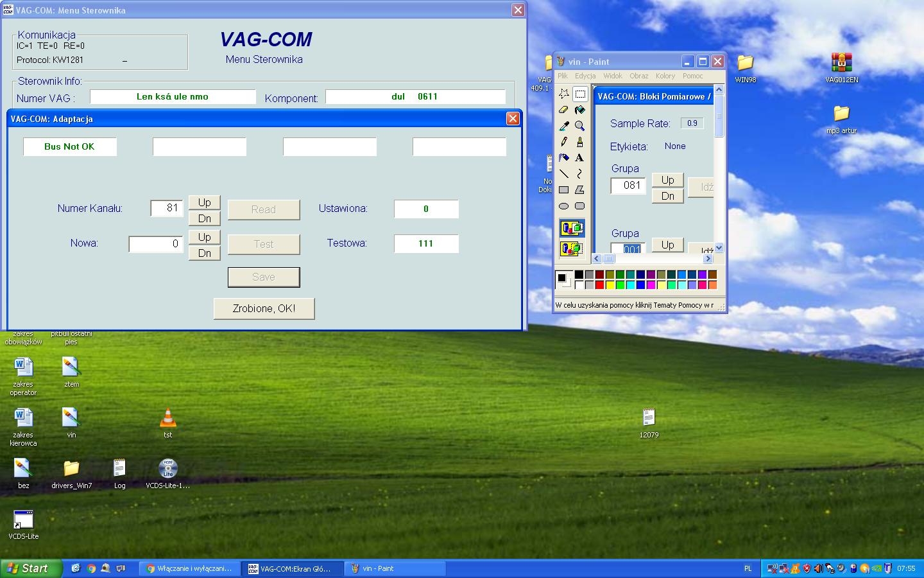The image size is (924, 578).
Task: Select the Log text file on the desktop
Action: pos(119,474)
